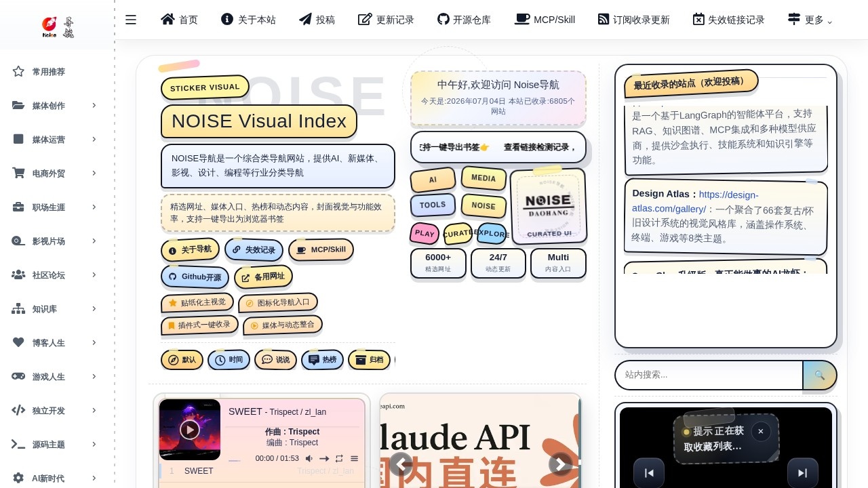Open the design-atlas.com gallery link
Screen dimensions: 868x488
pos(695,201)
